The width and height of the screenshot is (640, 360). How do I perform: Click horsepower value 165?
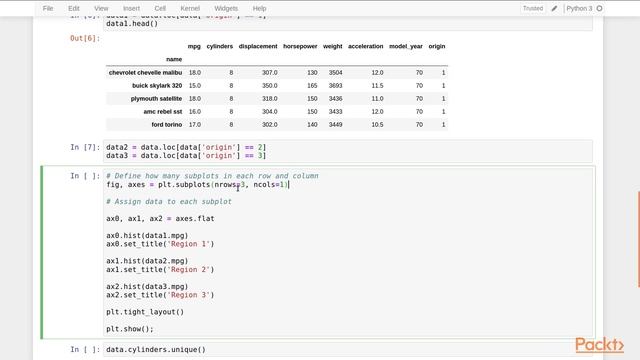(312, 85)
